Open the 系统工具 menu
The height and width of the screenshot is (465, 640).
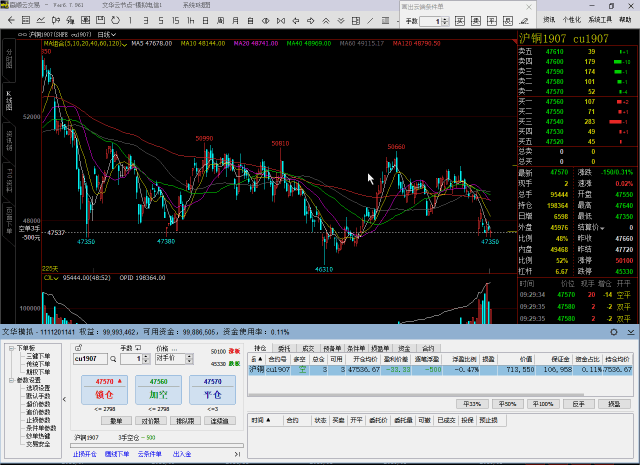600,20
